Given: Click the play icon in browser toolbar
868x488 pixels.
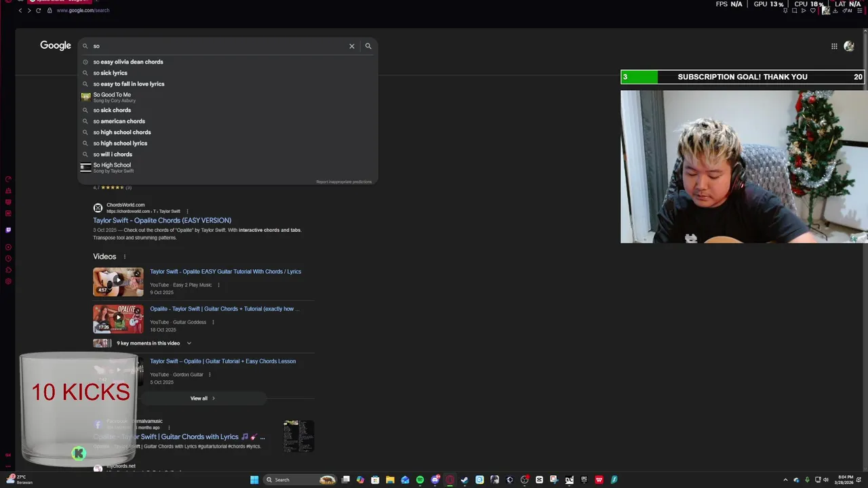Looking at the screenshot, I should 804,10.
